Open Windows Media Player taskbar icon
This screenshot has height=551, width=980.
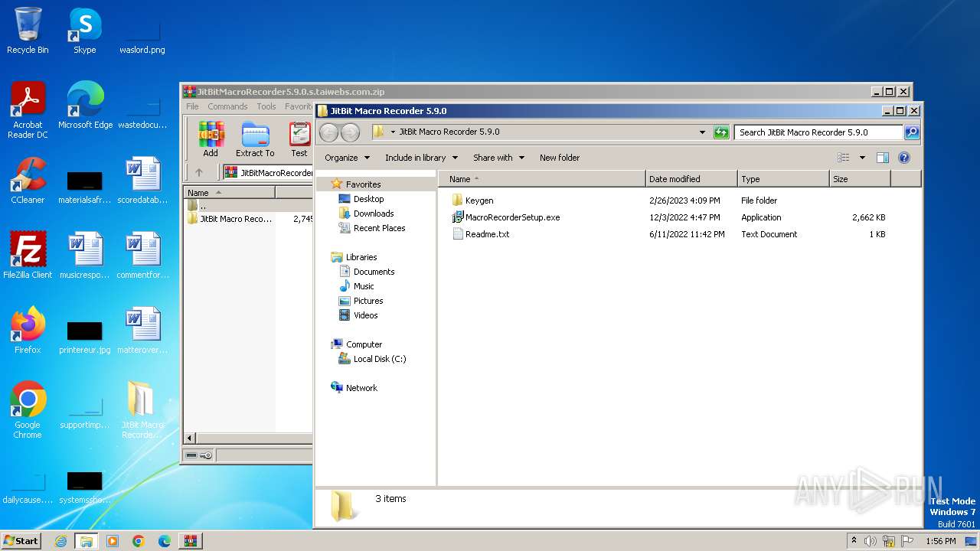click(113, 541)
